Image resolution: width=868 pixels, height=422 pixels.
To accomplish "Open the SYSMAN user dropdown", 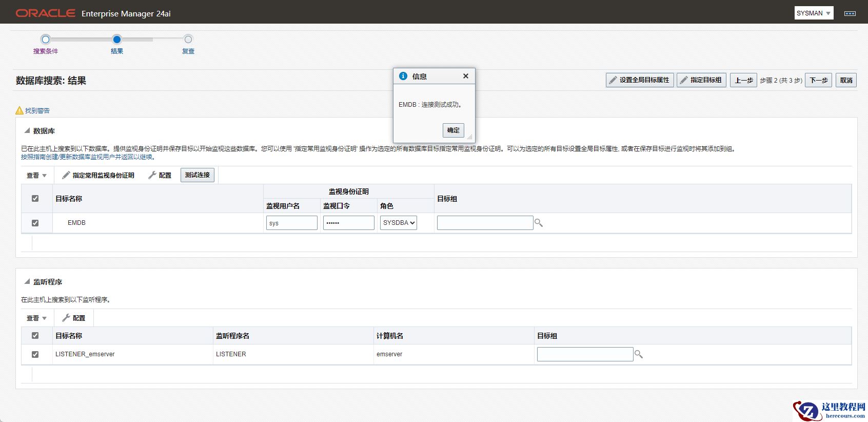I will click(814, 13).
